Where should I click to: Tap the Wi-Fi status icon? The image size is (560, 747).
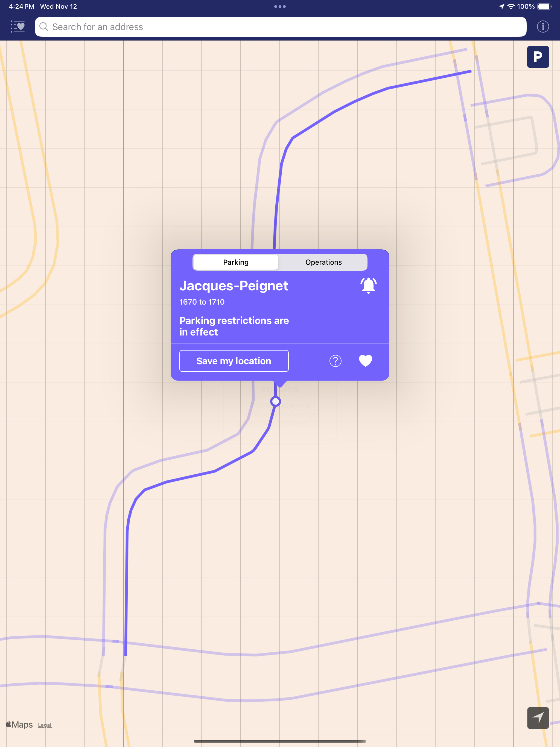pos(511,6)
